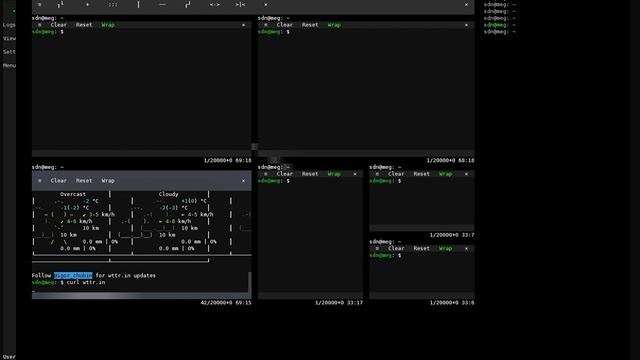Image resolution: width=640 pixels, height=360 pixels.
Task: Click the plus icon in top toolbar
Action: point(87,4)
